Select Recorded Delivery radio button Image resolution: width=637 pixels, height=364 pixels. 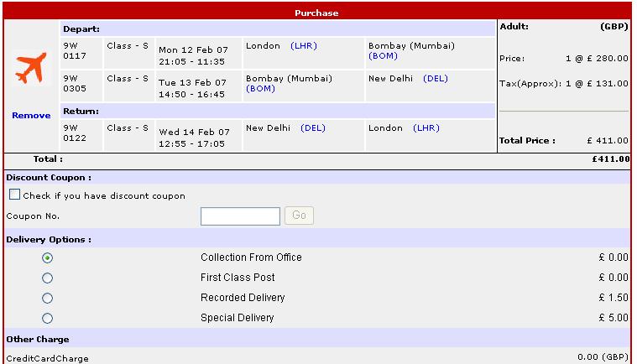pos(47,298)
